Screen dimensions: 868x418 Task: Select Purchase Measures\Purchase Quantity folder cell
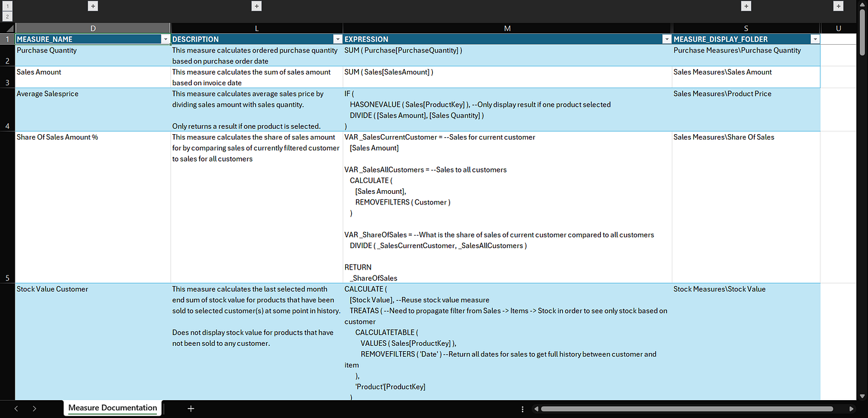[746, 55]
